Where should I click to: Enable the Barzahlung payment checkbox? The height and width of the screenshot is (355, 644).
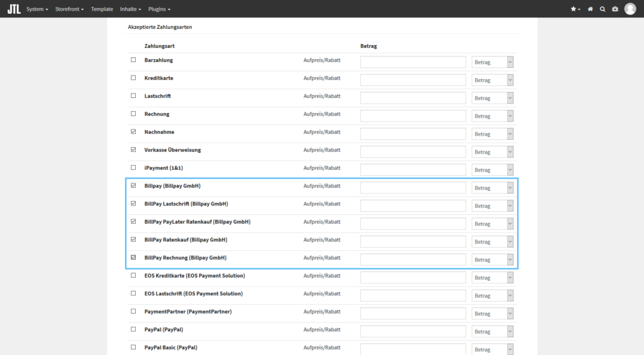tap(133, 60)
